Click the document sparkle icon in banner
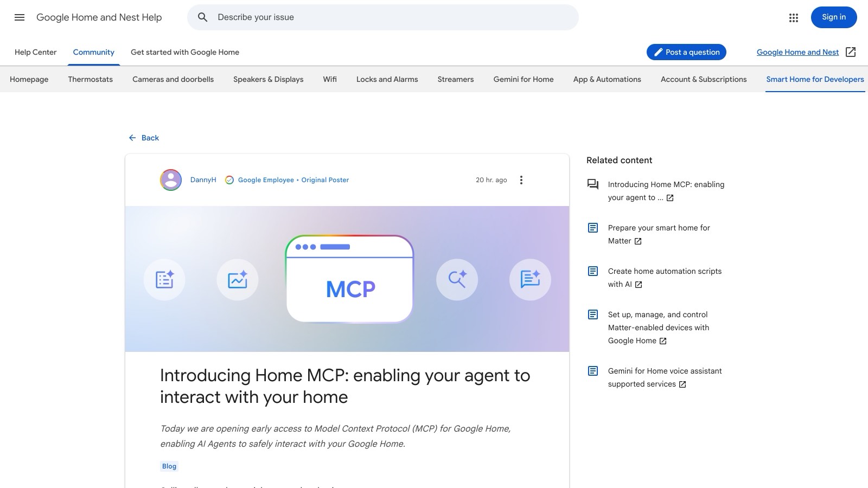Image resolution: width=868 pixels, height=488 pixels. click(x=164, y=280)
